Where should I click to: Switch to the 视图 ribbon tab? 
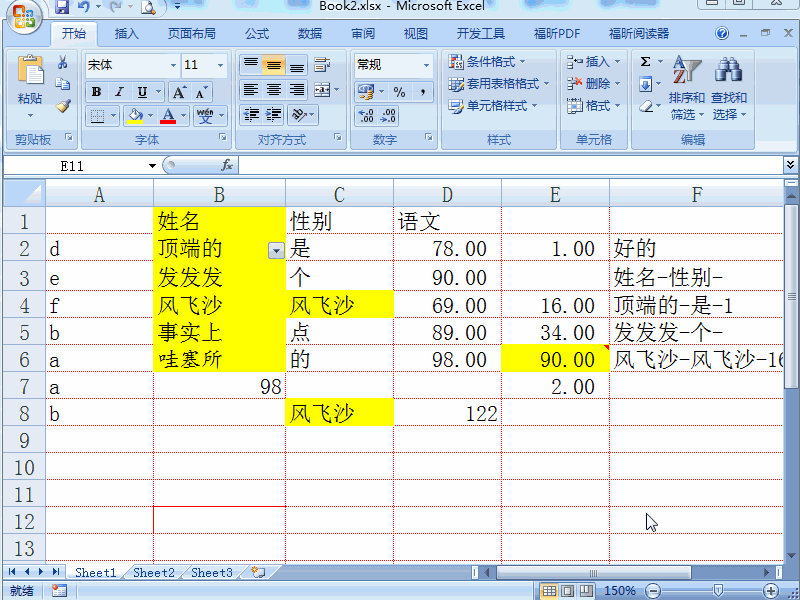click(415, 34)
